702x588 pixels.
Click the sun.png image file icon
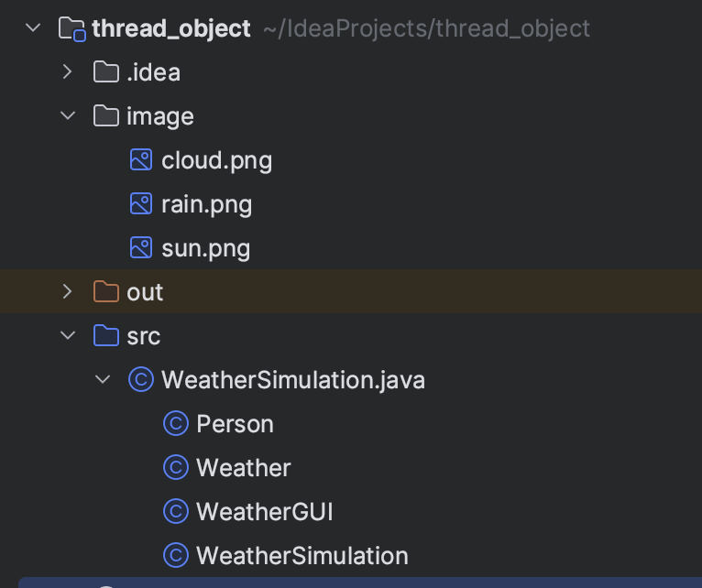141,248
